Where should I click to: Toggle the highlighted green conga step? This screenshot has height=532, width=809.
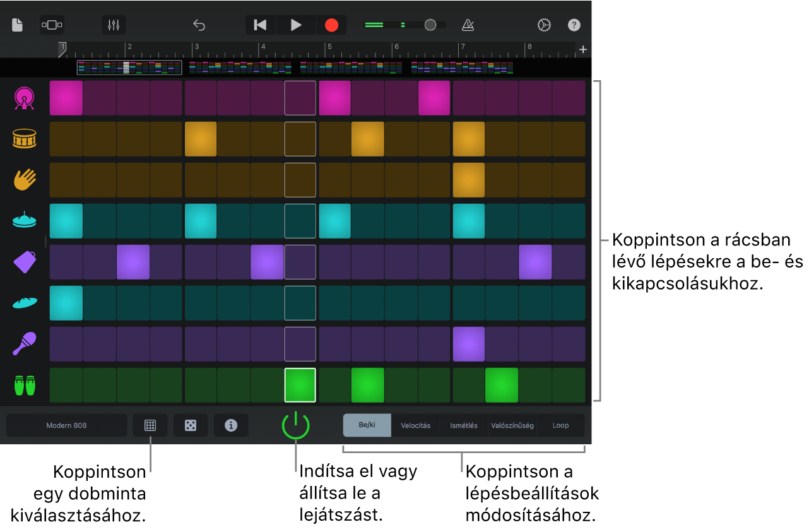pos(300,385)
